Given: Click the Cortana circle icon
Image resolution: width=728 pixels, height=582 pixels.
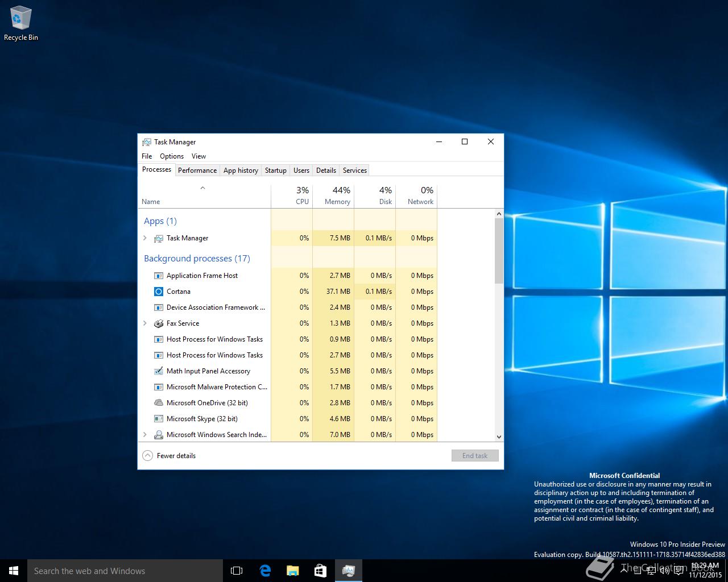Looking at the screenshot, I should [159, 292].
